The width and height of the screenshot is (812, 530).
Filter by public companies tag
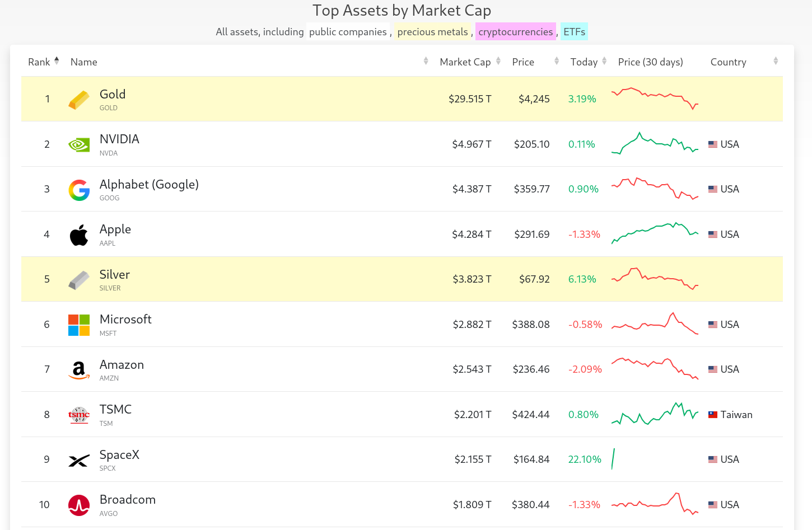coord(348,32)
